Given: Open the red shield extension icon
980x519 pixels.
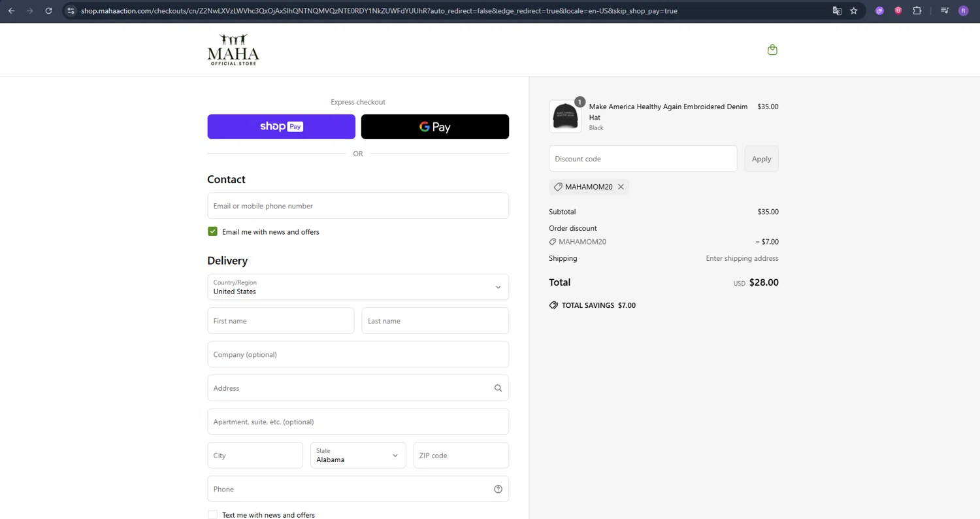Looking at the screenshot, I should pos(898,10).
